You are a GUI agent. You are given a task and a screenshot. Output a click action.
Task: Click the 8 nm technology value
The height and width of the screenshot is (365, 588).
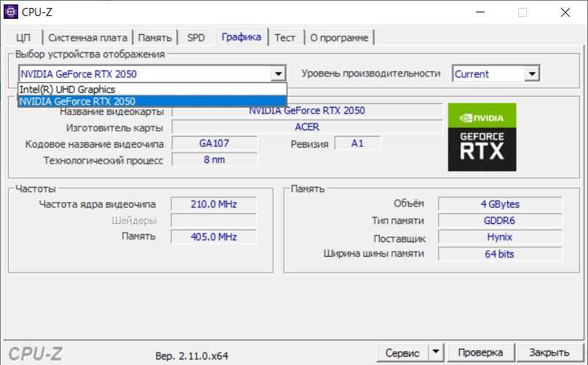point(215,160)
